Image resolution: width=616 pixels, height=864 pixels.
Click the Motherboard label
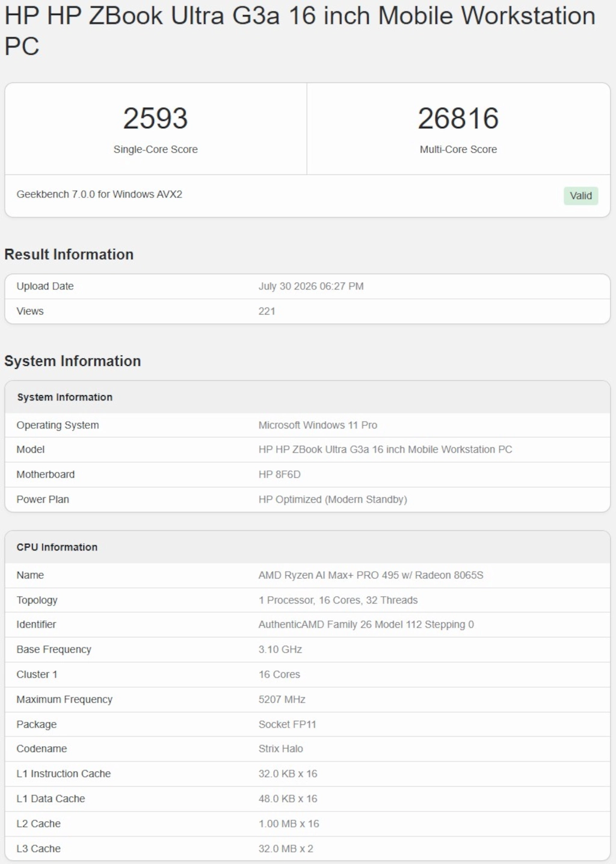[x=46, y=475]
